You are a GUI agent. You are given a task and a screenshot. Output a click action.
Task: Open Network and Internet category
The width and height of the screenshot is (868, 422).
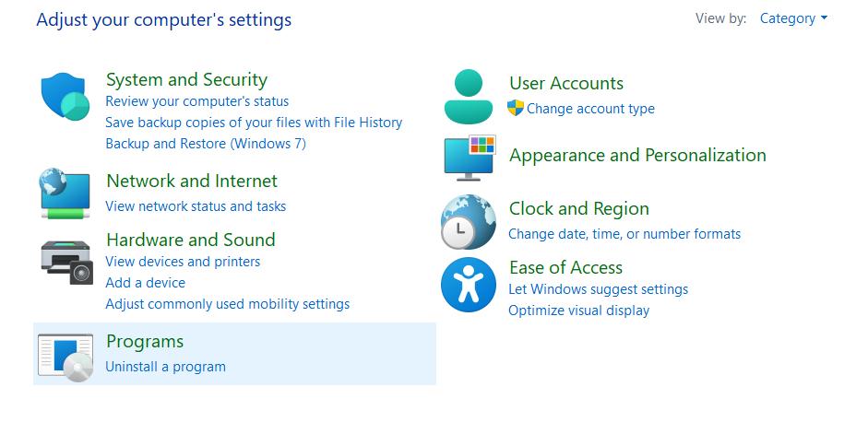(x=192, y=181)
